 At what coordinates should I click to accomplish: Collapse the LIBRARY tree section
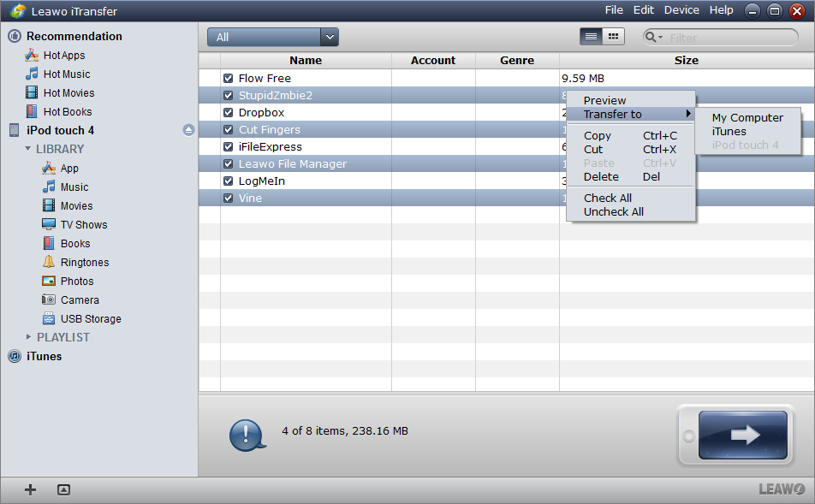tap(28, 149)
